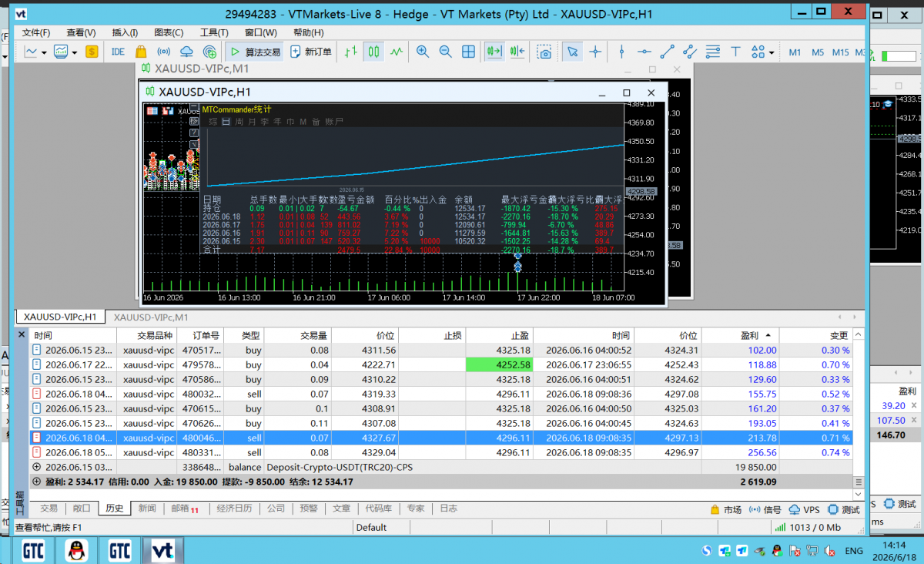Select the M15 timeframe button

[x=841, y=52]
